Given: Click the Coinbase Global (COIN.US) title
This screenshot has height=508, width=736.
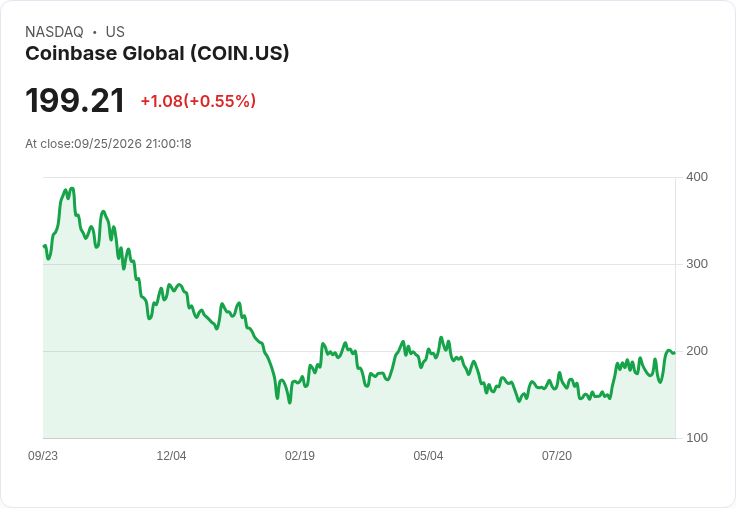Looking at the screenshot, I should pyautogui.click(x=157, y=54).
